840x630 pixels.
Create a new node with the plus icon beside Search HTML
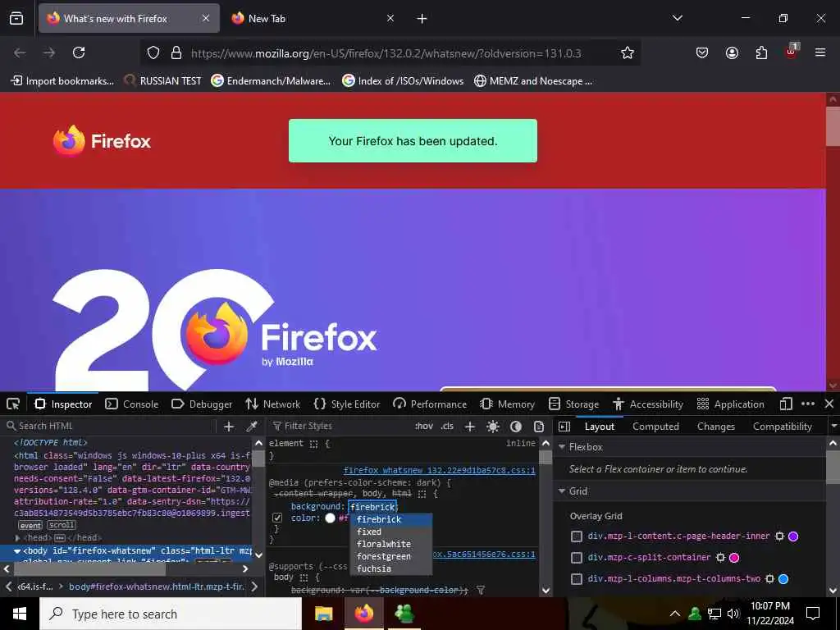click(x=229, y=427)
